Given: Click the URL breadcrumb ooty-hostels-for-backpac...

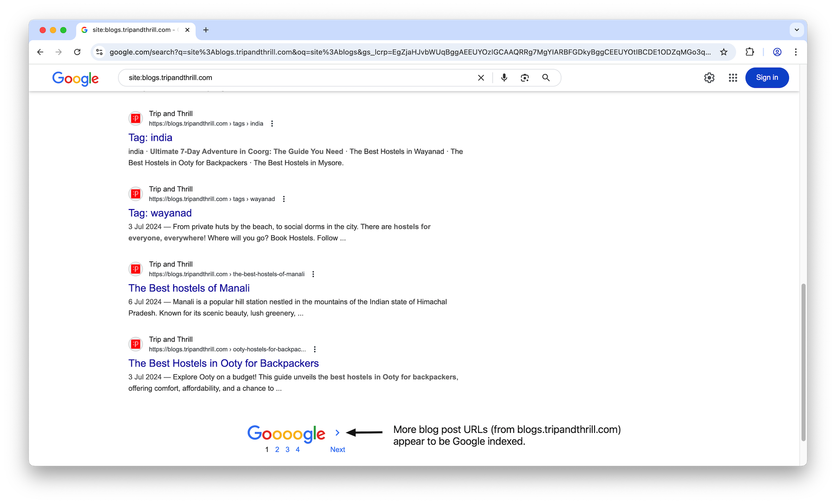Looking at the screenshot, I should (228, 349).
